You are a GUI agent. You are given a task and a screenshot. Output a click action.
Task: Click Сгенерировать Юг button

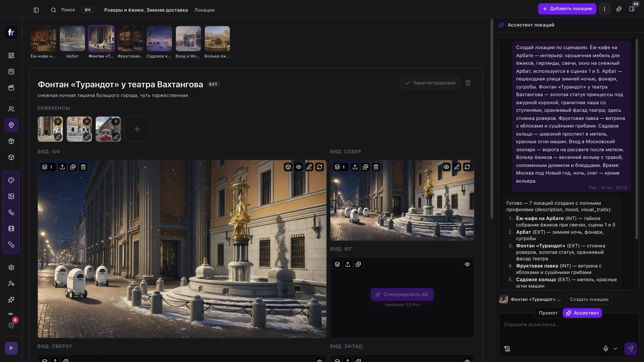402,295
